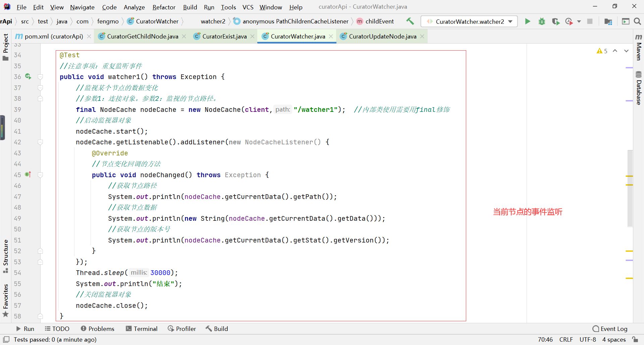
Task: Switch to the CuratorUpdateNode.java tab
Action: click(382, 36)
